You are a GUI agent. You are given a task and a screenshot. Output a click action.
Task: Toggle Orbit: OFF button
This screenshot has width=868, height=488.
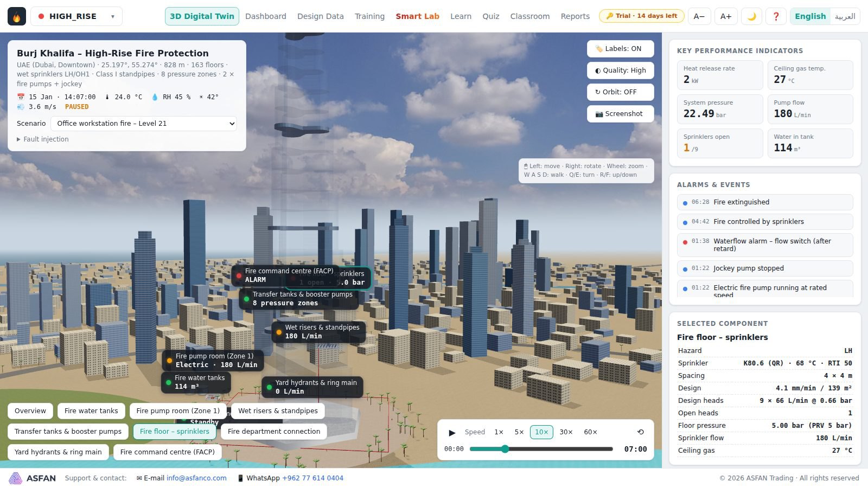pyautogui.click(x=620, y=92)
